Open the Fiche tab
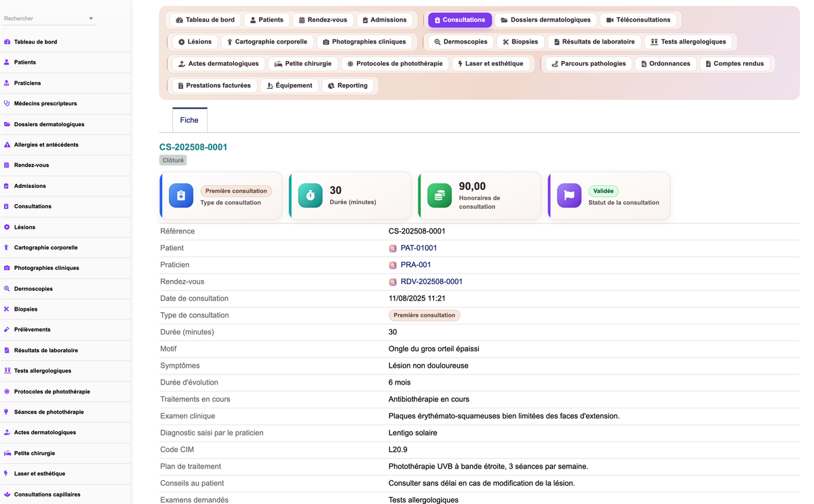Image resolution: width=814 pixels, height=504 pixels. pyautogui.click(x=189, y=120)
